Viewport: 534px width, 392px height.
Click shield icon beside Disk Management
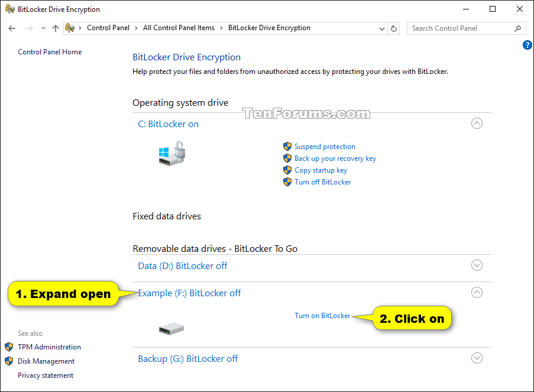click(x=9, y=361)
